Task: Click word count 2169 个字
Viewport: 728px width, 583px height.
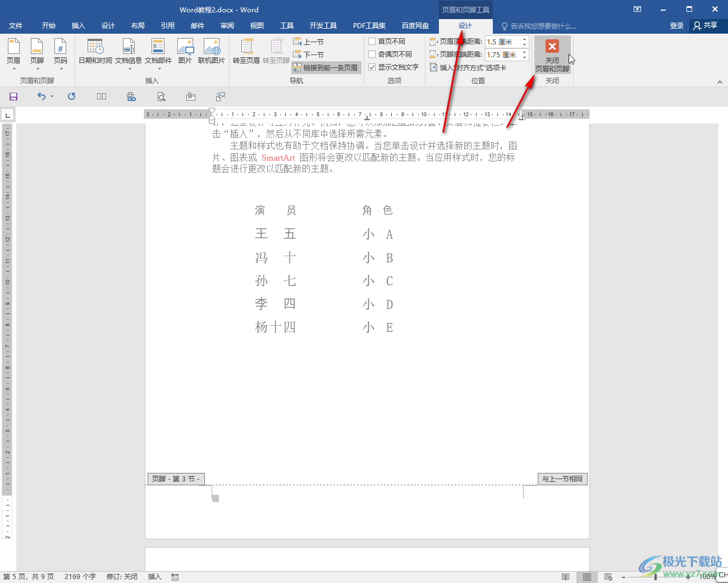Action: click(x=80, y=577)
